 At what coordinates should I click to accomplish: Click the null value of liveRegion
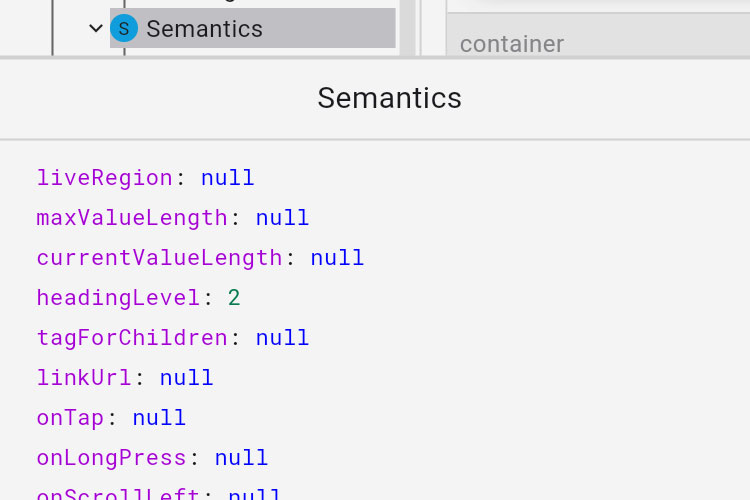coord(227,178)
